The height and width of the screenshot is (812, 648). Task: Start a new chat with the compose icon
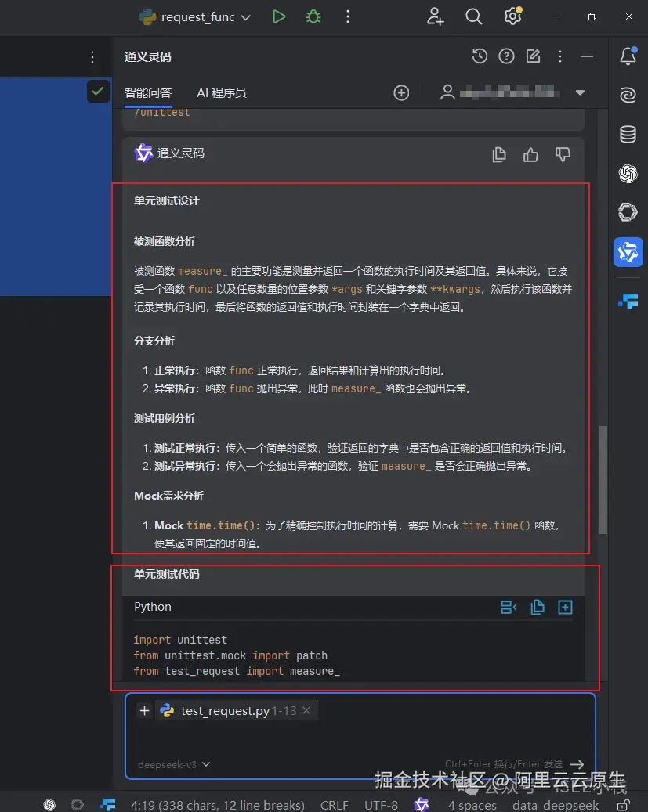click(x=533, y=56)
